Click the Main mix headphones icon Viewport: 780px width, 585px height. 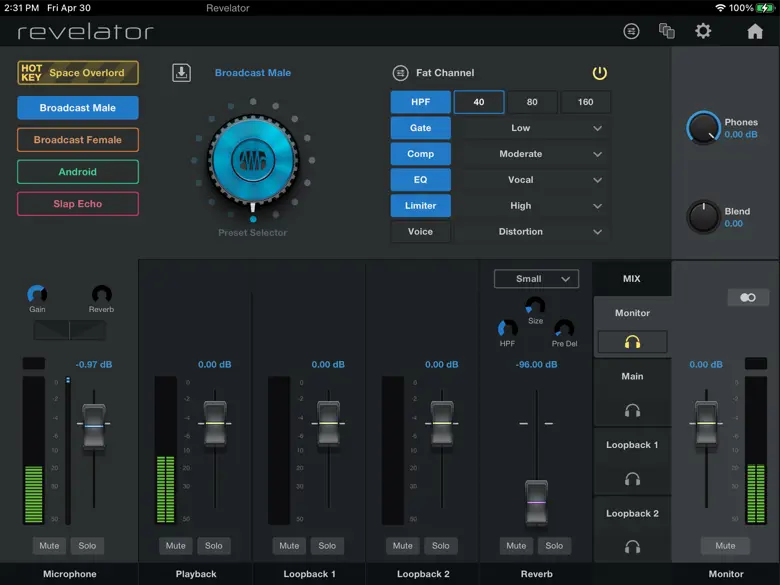pyautogui.click(x=632, y=410)
